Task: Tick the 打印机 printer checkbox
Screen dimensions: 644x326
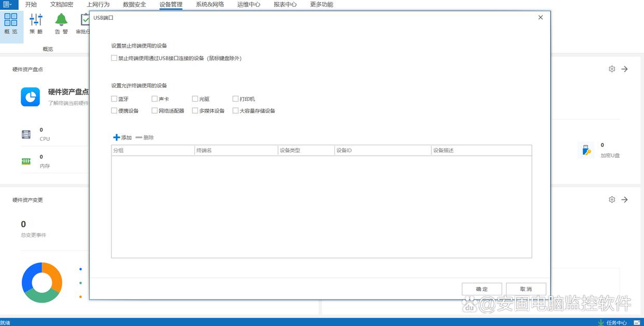Action: (x=235, y=99)
